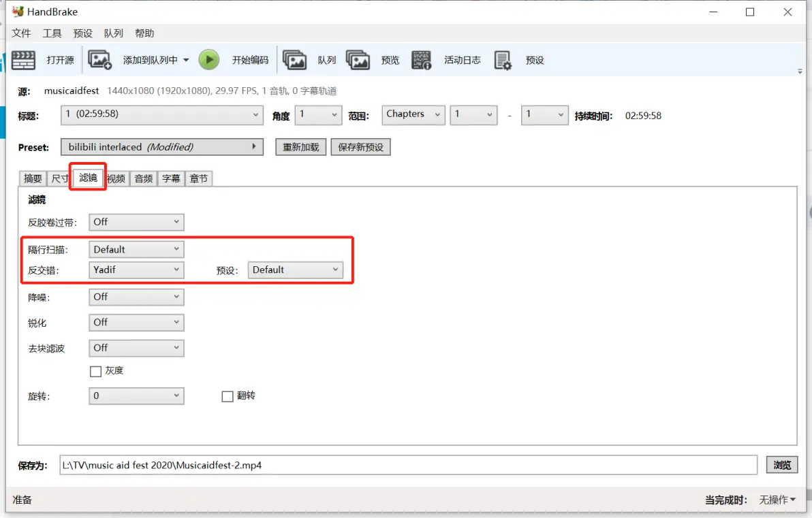812x518 pixels.
Task: Click the Presets document-gear icon
Action: [x=502, y=60]
